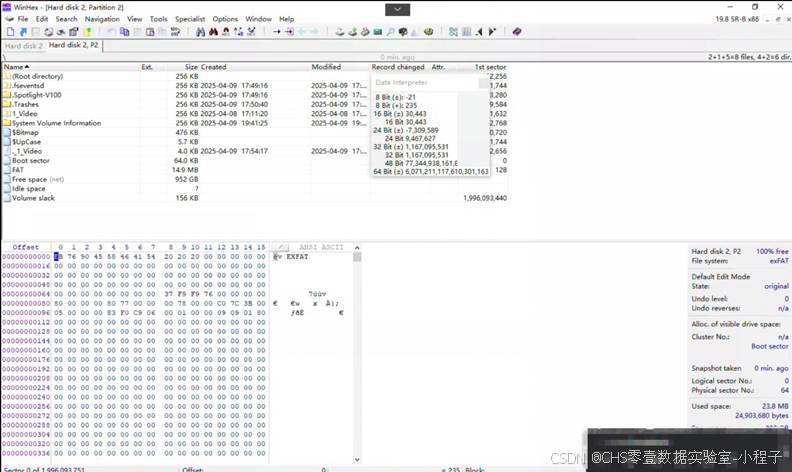
Task: Select the 1_Video folder row
Action: (x=255, y=114)
